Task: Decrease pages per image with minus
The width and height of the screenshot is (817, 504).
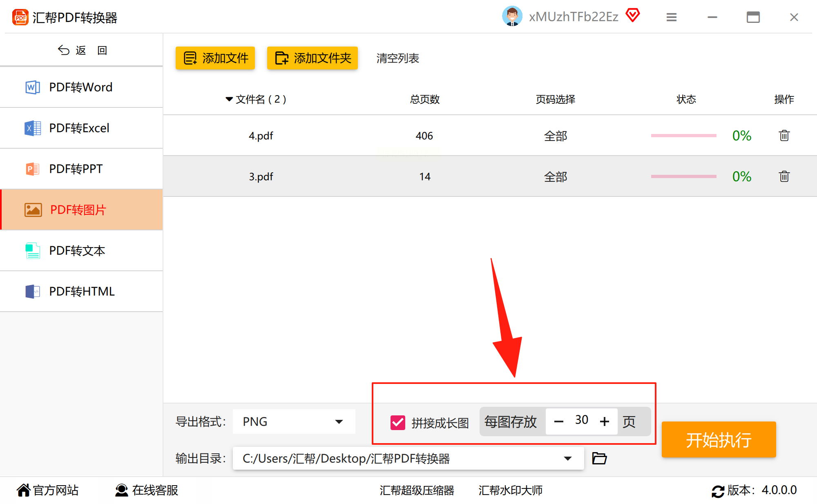Action: (x=559, y=421)
